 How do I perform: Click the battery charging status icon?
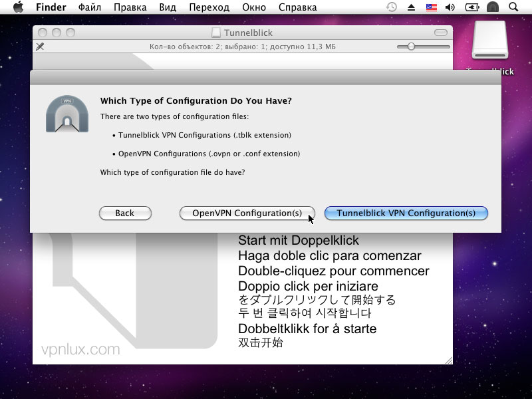click(x=471, y=7)
